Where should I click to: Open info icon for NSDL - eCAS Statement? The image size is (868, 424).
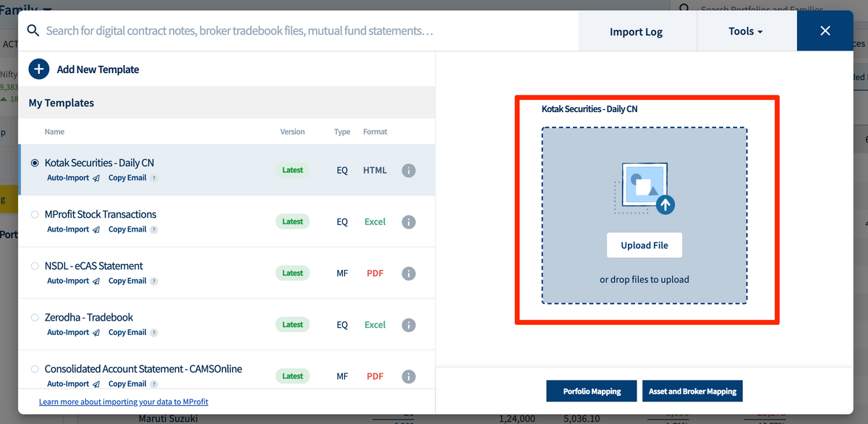pos(409,274)
